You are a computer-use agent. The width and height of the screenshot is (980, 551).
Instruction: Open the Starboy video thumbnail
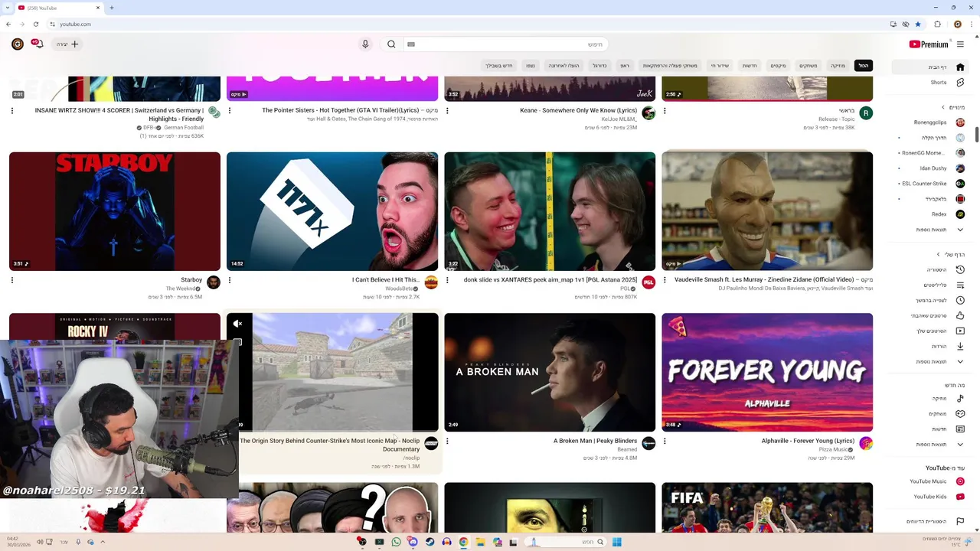115,211
